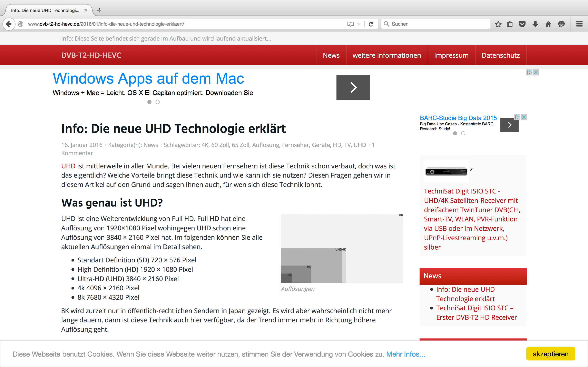Open the Impressum navigation item

click(x=451, y=55)
